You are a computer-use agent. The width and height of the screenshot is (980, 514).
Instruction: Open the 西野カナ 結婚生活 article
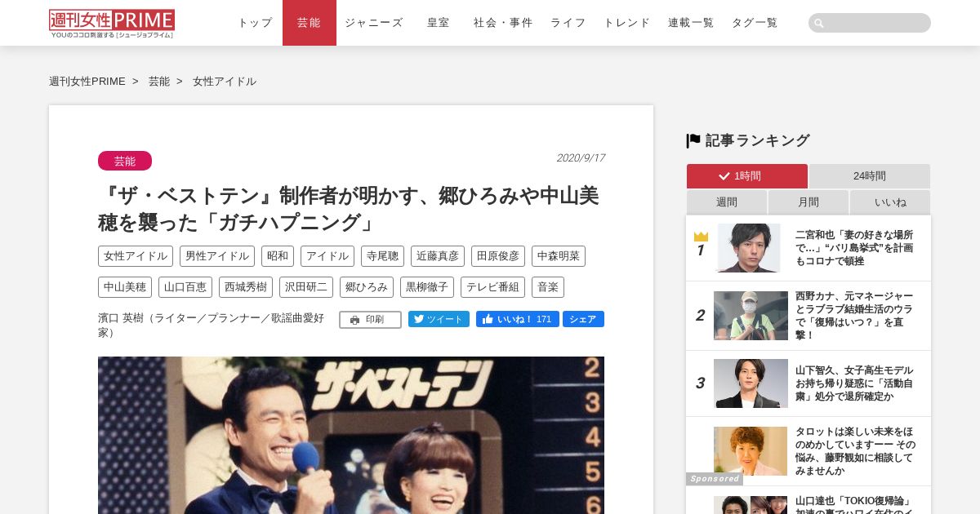click(854, 316)
